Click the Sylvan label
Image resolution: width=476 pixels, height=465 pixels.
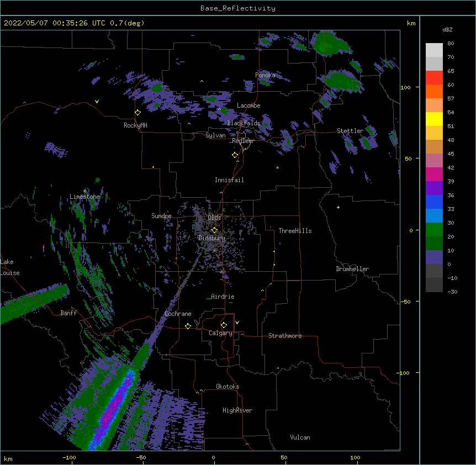click(215, 135)
